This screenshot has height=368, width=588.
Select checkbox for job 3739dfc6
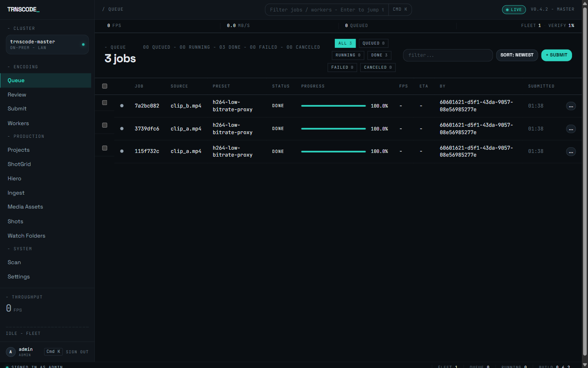pyautogui.click(x=105, y=125)
